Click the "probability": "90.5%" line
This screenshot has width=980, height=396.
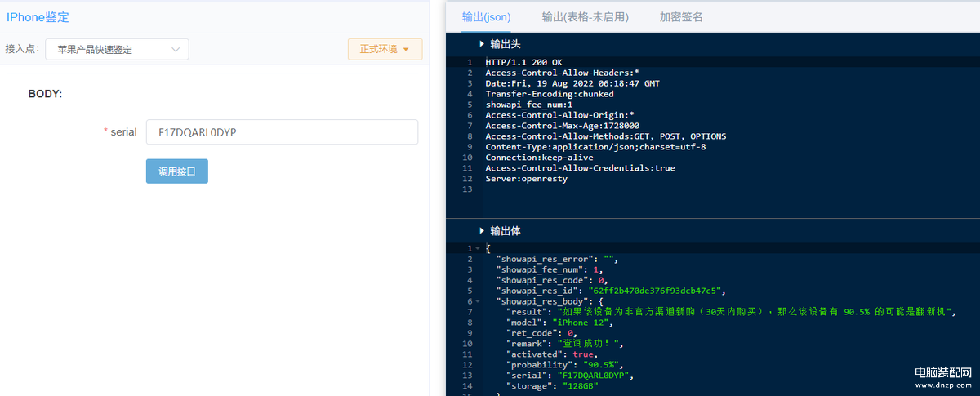click(x=565, y=365)
